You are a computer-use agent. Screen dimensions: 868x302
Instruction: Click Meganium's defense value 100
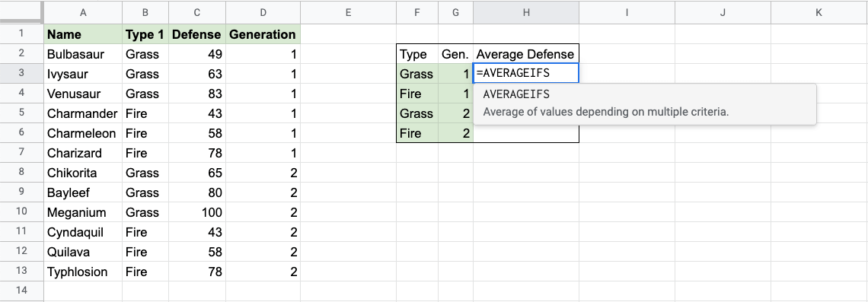click(x=198, y=212)
